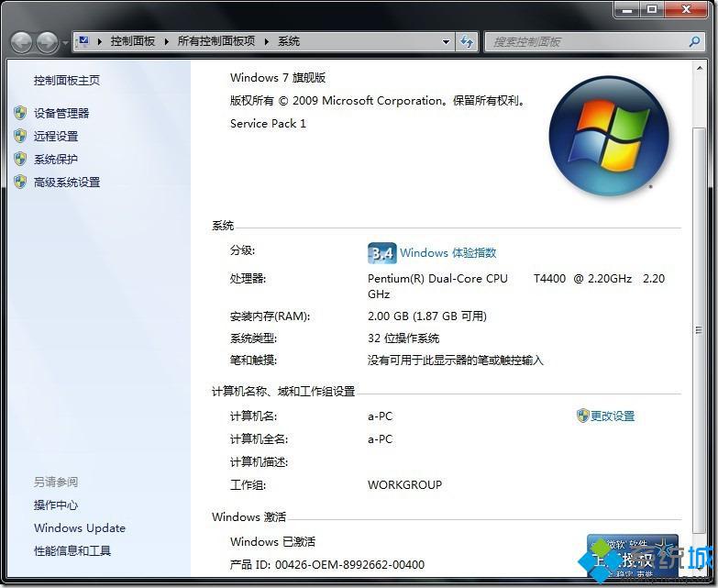
Task: Click the magnifier icon in the search box
Action: tap(693, 41)
